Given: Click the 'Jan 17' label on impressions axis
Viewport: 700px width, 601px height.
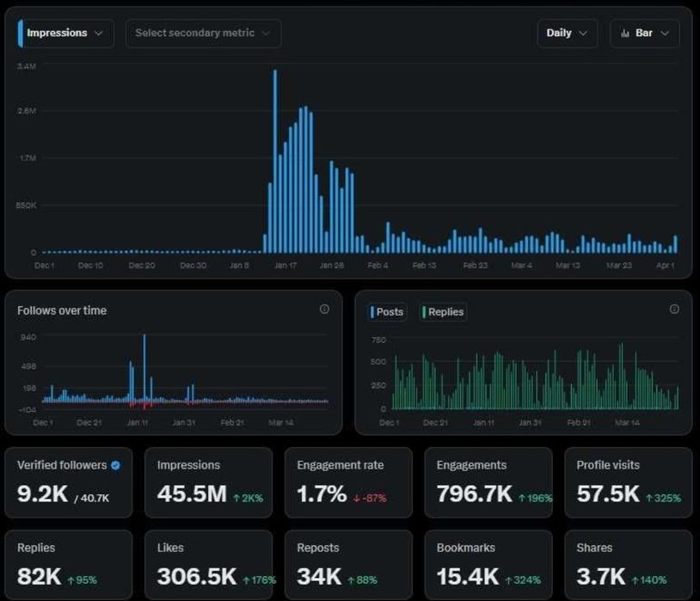Looking at the screenshot, I should point(286,265).
